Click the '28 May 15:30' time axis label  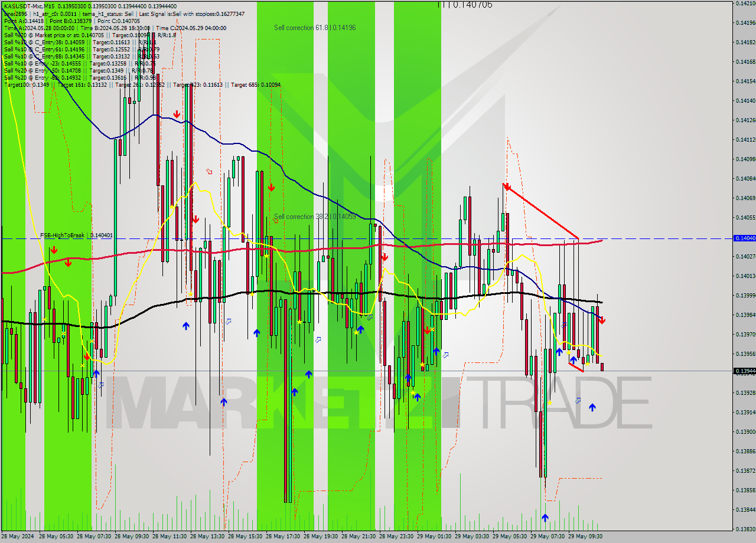pyautogui.click(x=246, y=537)
